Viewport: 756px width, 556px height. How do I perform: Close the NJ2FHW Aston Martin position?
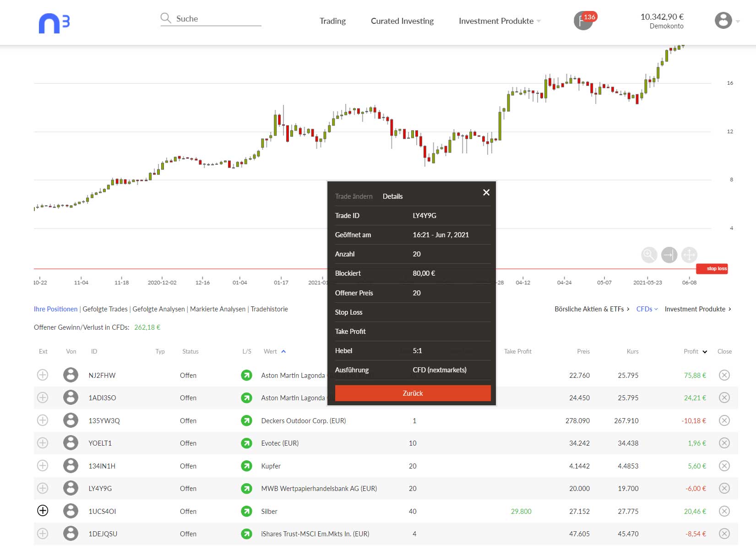tap(724, 375)
